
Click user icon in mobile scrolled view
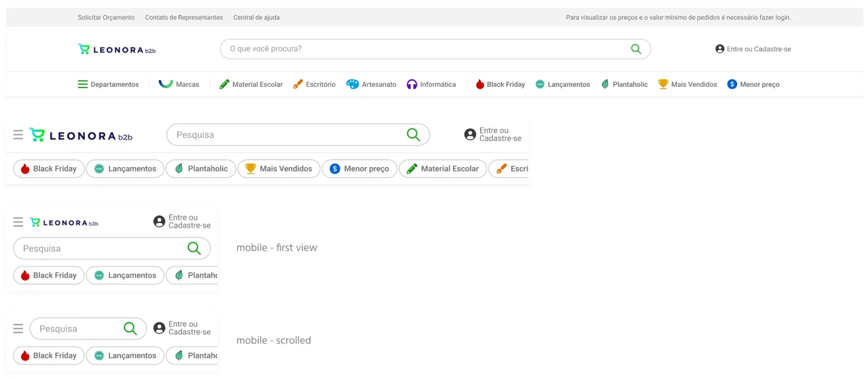(x=159, y=328)
